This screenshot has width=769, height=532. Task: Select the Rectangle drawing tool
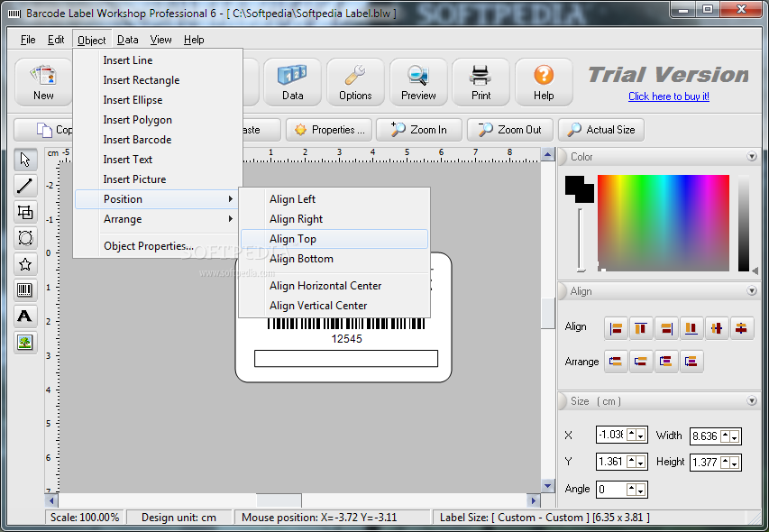pos(25,212)
